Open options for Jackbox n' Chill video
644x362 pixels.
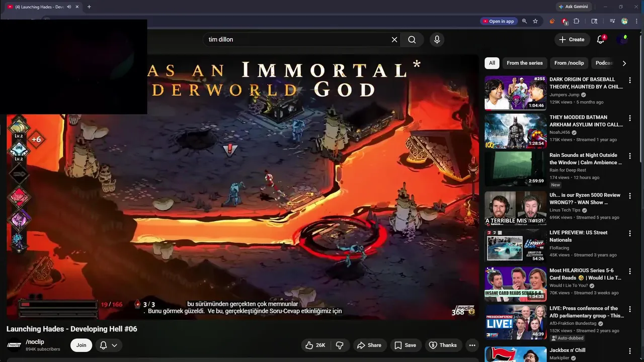point(629,351)
